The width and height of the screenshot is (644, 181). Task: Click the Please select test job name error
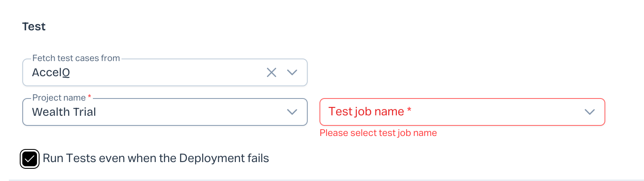378,133
